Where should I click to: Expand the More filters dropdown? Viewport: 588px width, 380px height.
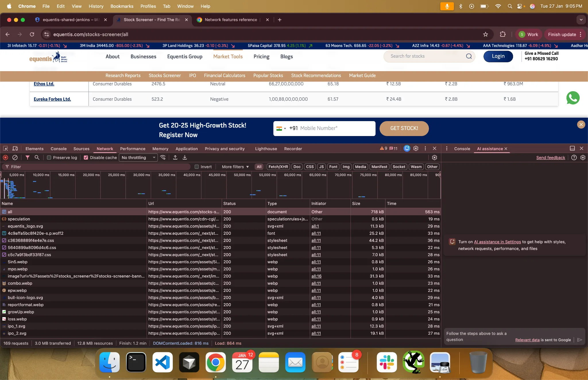pyautogui.click(x=235, y=167)
